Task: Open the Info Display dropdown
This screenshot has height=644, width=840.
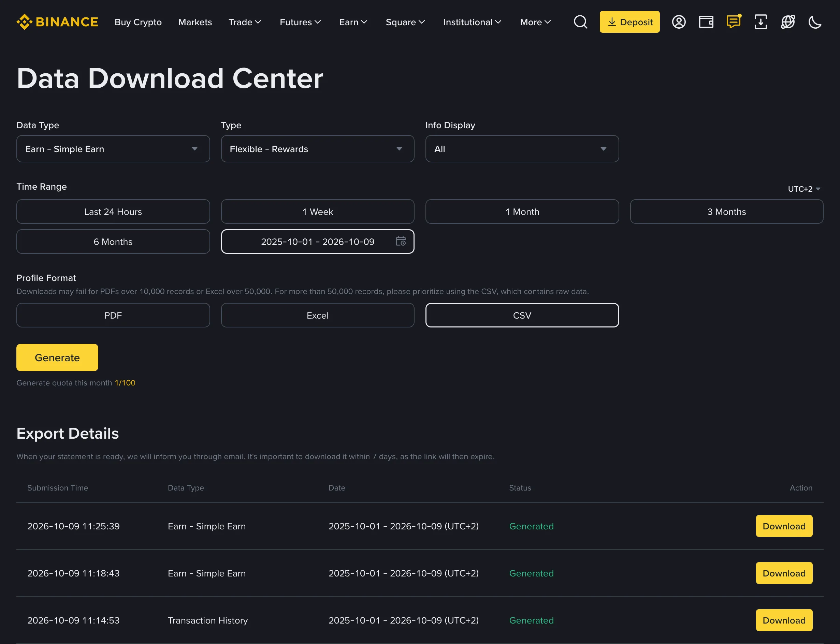Action: 522,149
